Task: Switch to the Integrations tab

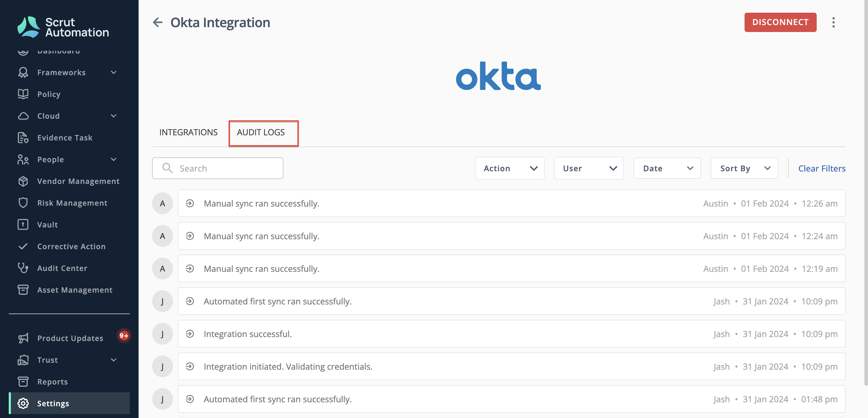Action: 188,133
